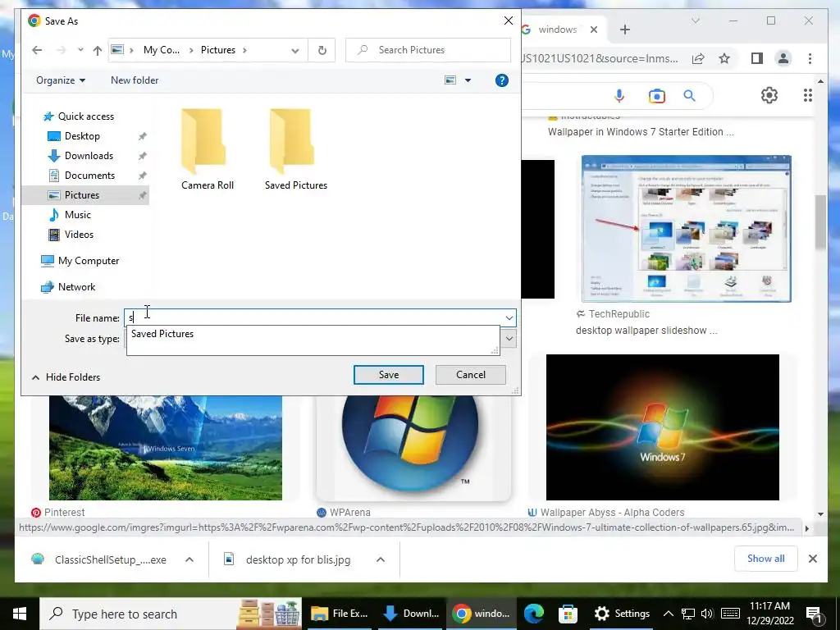
Task: Bookmark this tab with star icon
Action: pos(724,58)
